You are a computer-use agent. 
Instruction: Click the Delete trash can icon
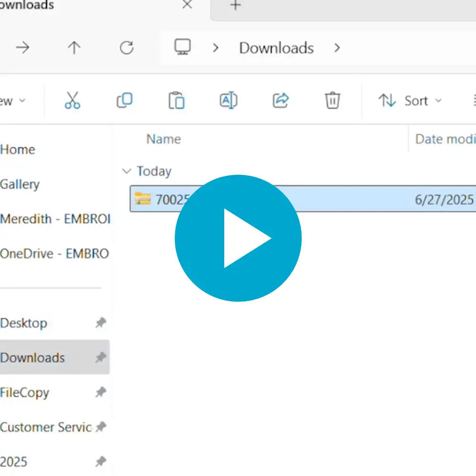tap(332, 101)
